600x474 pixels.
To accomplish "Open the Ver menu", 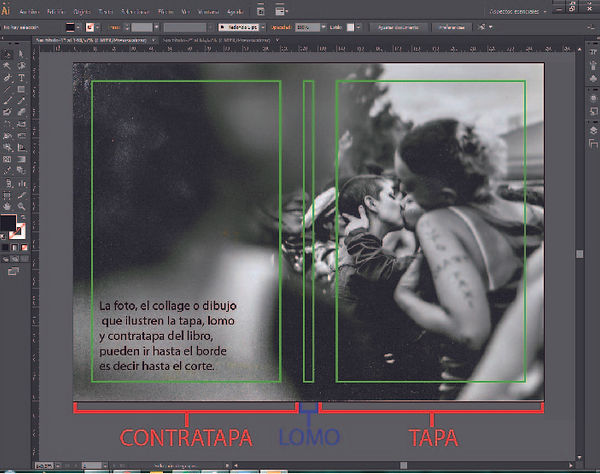I will pyautogui.click(x=186, y=12).
